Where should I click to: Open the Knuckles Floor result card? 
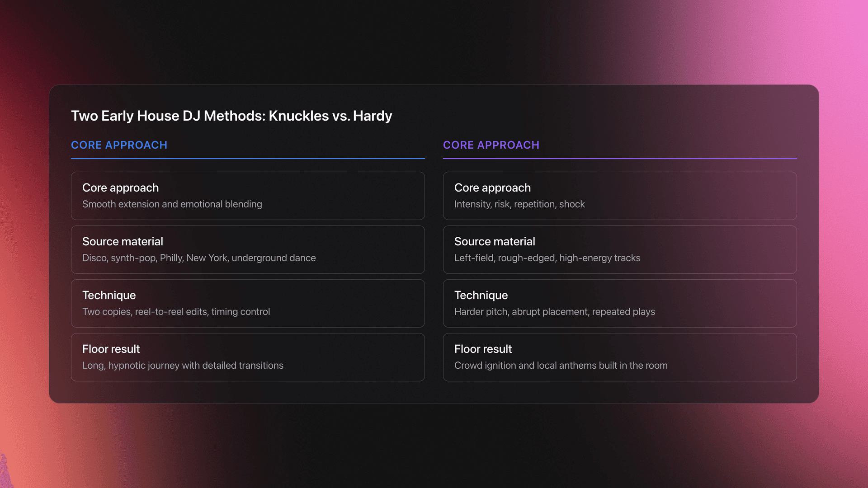pos(248,357)
